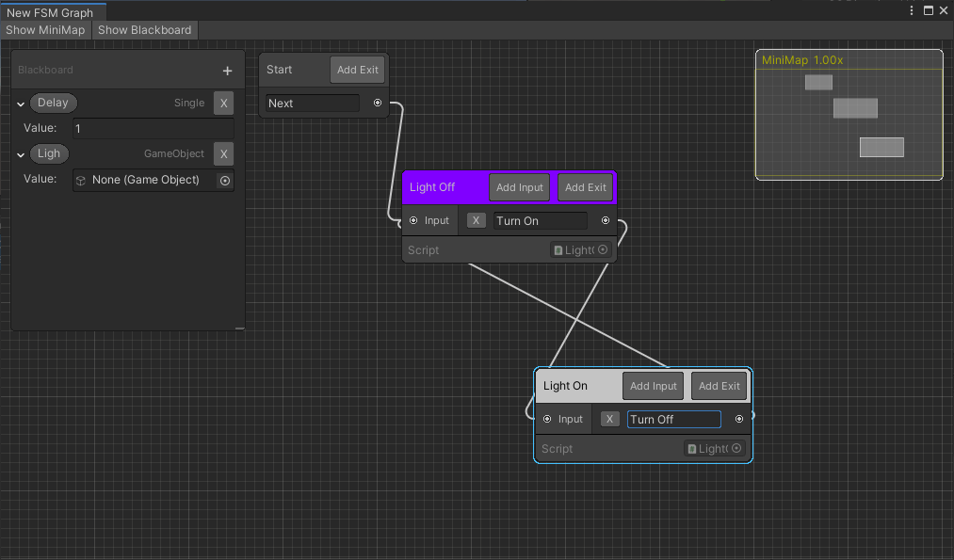Click Add Exit on the Light Off node
This screenshot has height=560, width=954.
585,186
